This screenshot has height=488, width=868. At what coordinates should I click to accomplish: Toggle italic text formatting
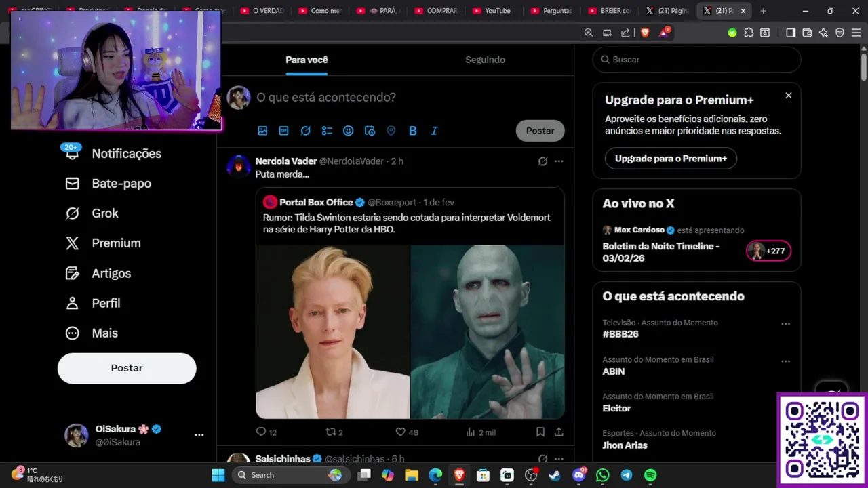434,131
